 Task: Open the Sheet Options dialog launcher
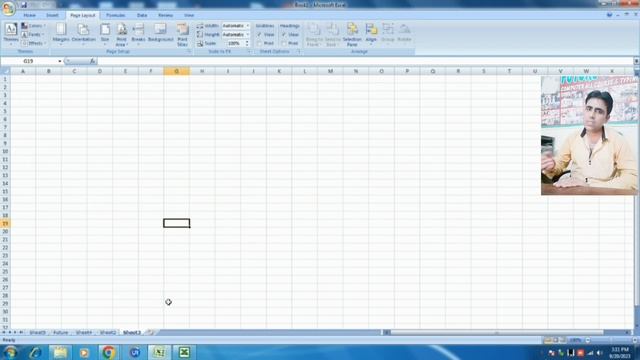(x=298, y=52)
